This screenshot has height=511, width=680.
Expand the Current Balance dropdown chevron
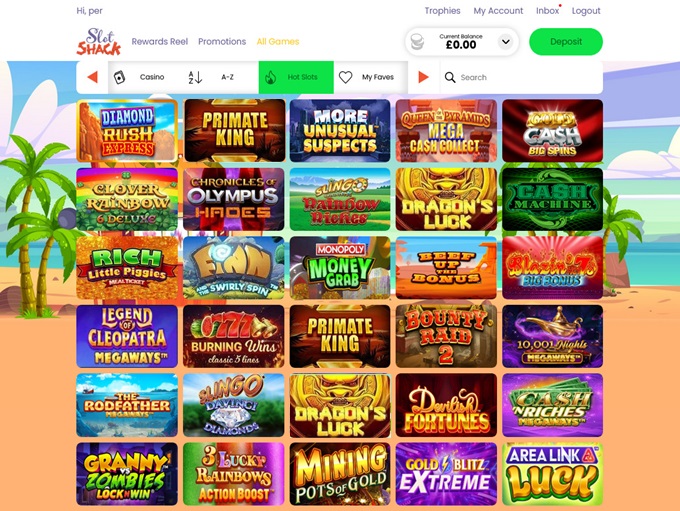coord(505,42)
